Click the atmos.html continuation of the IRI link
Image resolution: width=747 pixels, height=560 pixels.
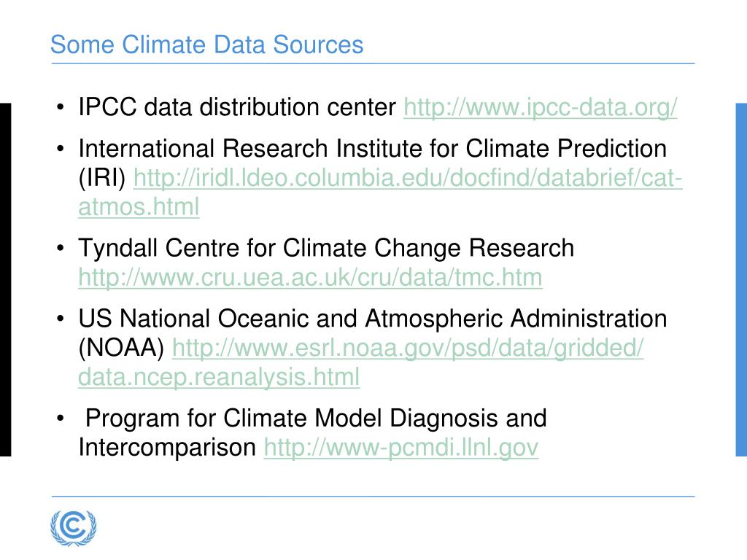coord(139,207)
